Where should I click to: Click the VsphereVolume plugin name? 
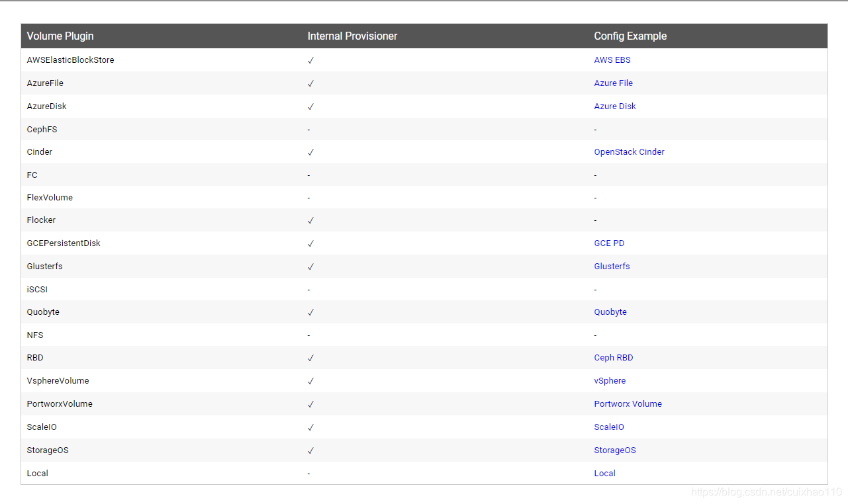[x=58, y=380]
